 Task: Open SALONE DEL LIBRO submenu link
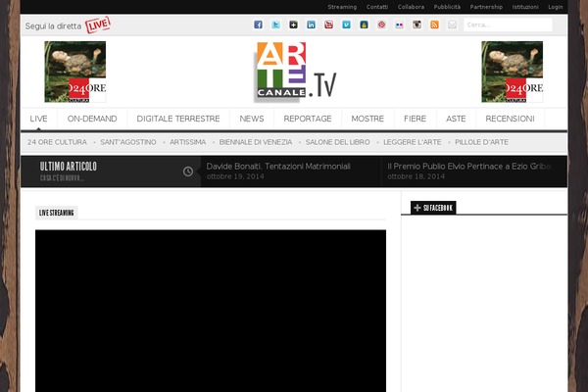coord(337,142)
